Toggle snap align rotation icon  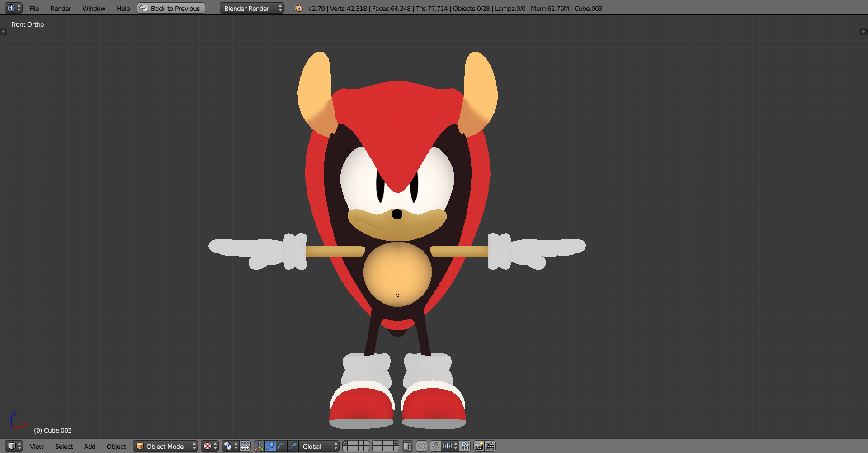465,446
